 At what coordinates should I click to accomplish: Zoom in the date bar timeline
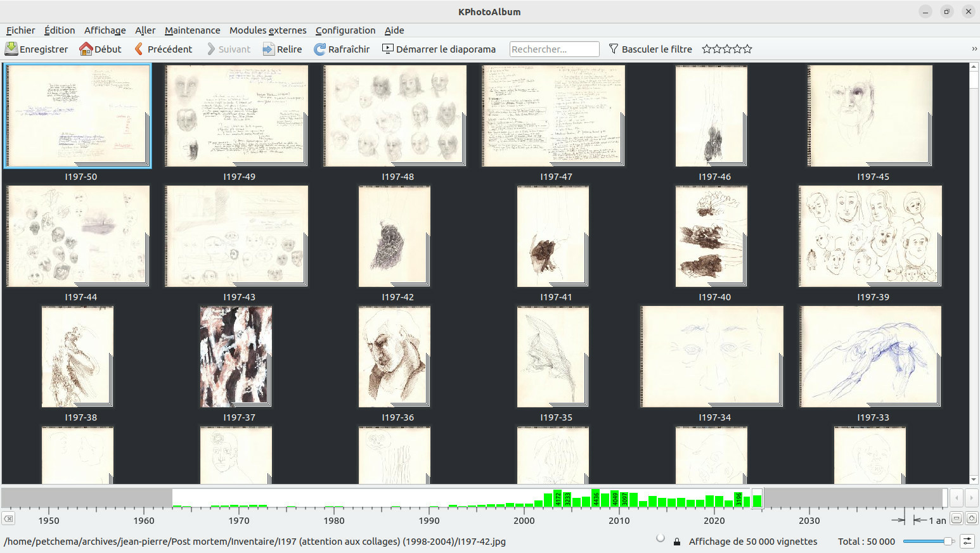pos(971,518)
